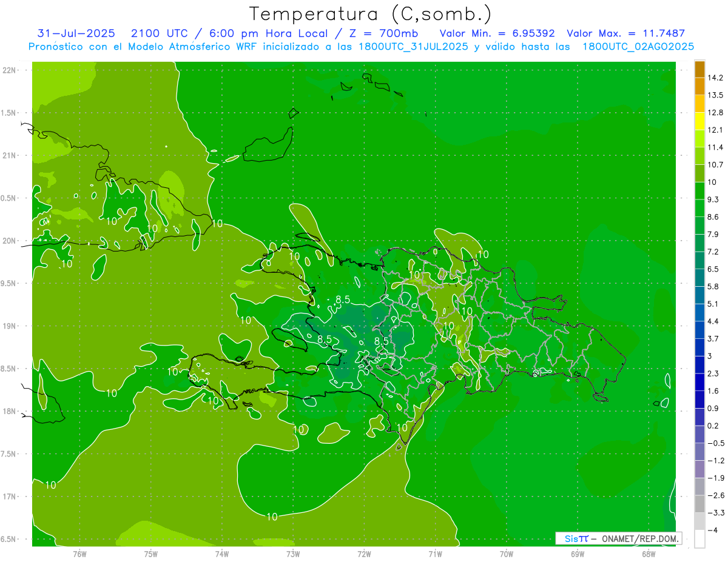Click the 75W longitude axis label

(x=151, y=554)
